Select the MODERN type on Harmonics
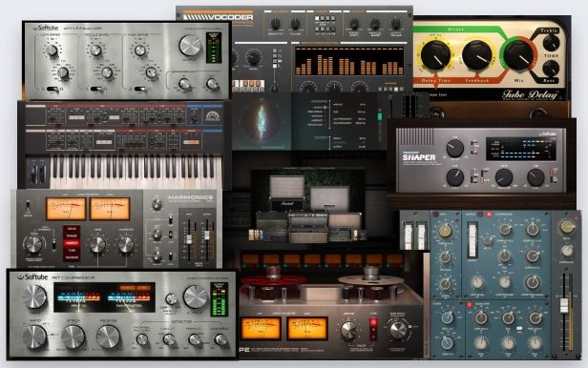This screenshot has width=588, height=368. coord(72,257)
